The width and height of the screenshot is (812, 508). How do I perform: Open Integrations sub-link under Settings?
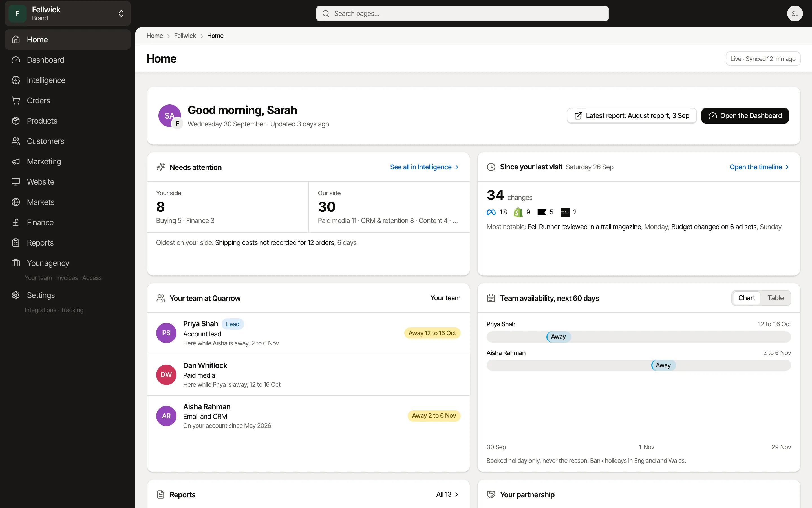click(40, 310)
